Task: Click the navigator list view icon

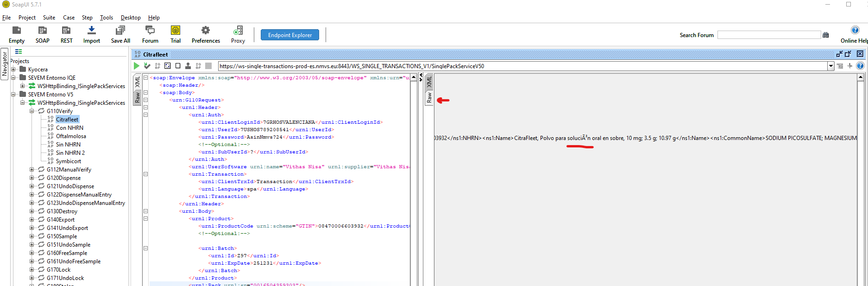Action: click(x=19, y=51)
